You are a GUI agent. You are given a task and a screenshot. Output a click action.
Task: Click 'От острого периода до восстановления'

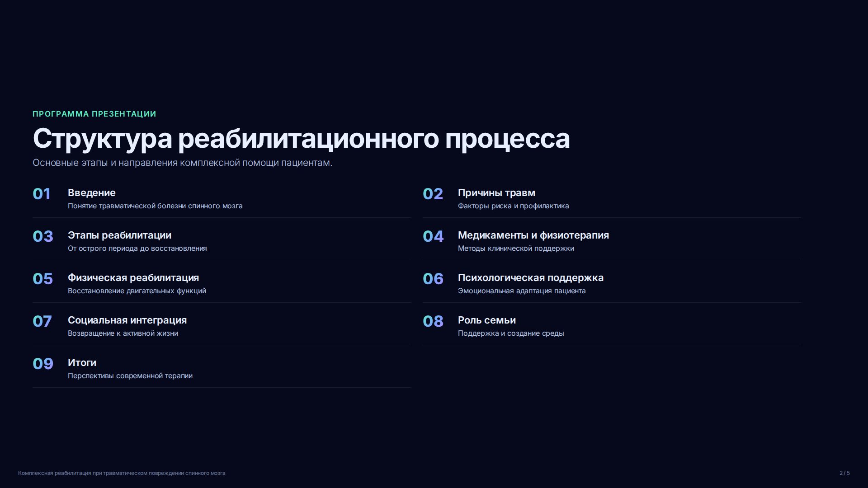[x=137, y=249]
